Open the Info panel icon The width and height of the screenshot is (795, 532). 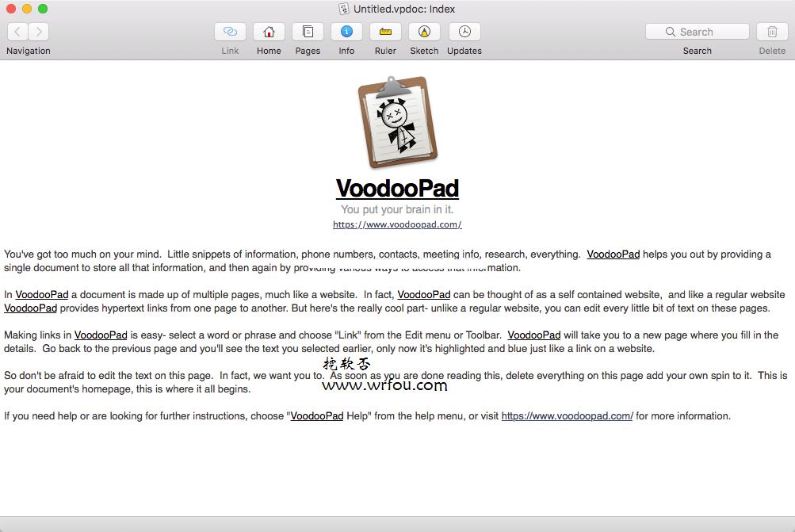click(347, 32)
